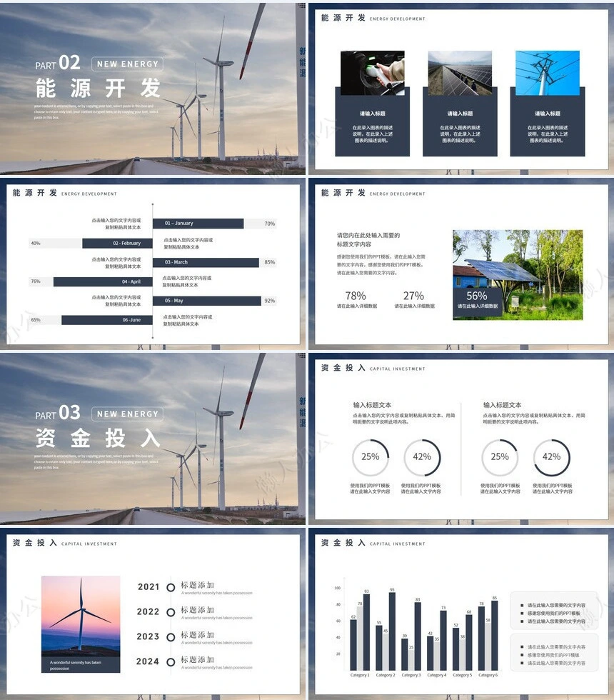
Task: Select the 02 - February bar
Action: 117,244
